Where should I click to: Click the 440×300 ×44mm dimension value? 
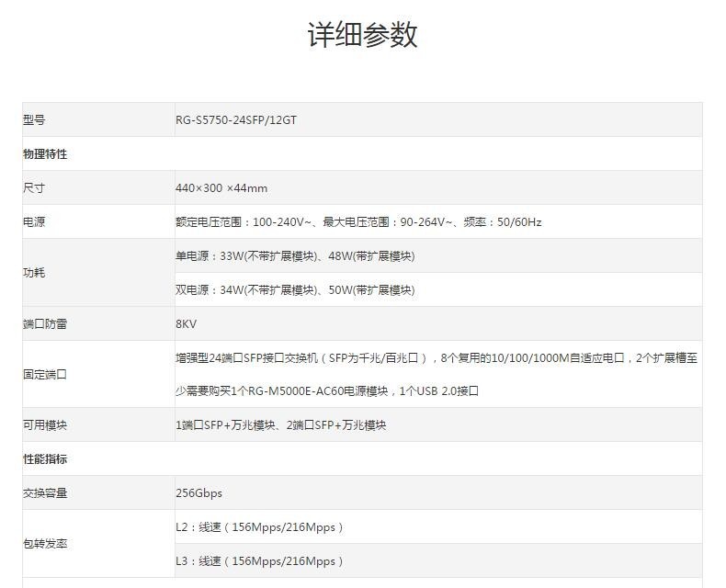[x=221, y=188]
